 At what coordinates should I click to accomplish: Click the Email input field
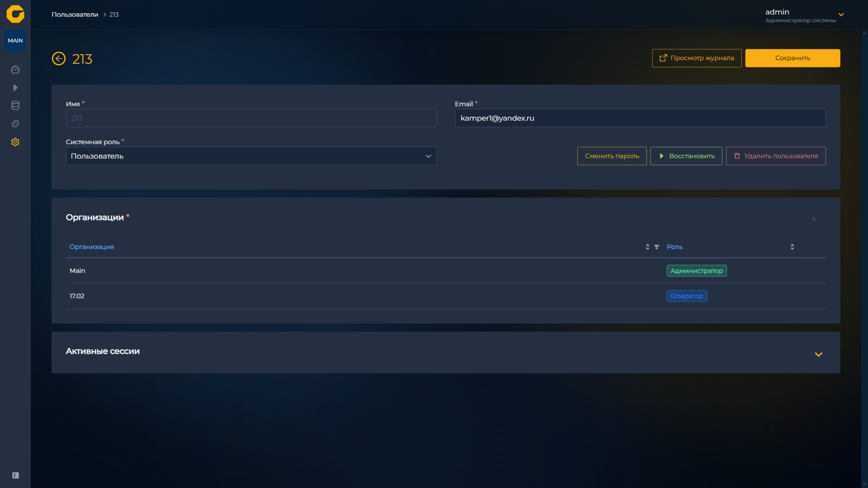640,118
